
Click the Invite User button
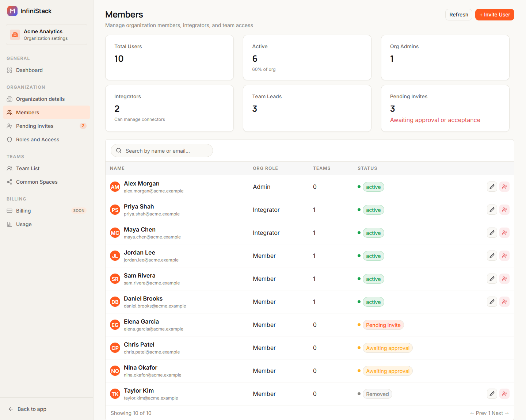coord(495,15)
